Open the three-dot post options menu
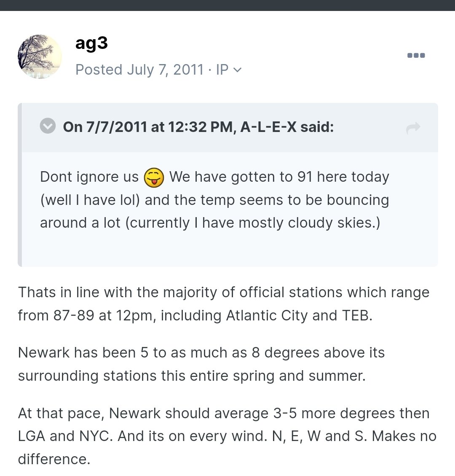Screen dimensions: 455x476 click(416, 55)
